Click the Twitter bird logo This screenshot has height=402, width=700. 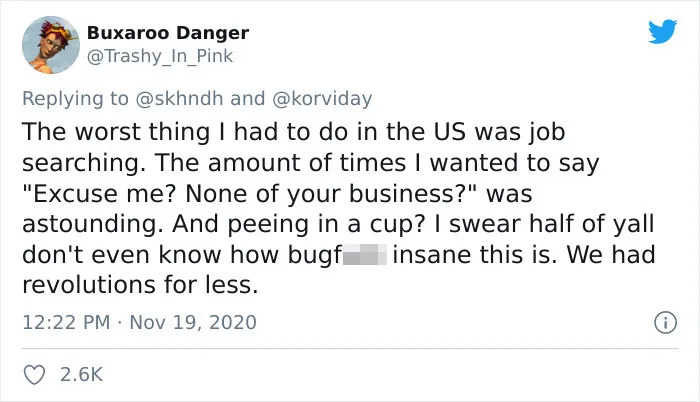pyautogui.click(x=662, y=31)
